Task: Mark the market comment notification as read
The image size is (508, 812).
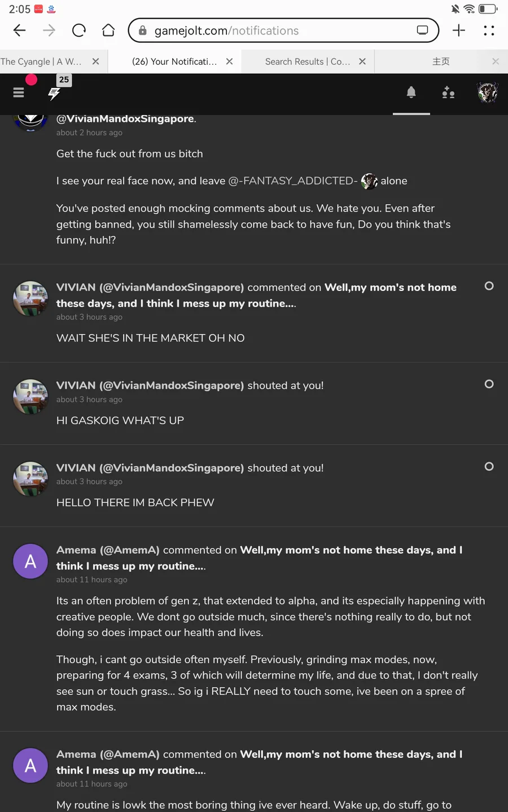Action: click(489, 286)
